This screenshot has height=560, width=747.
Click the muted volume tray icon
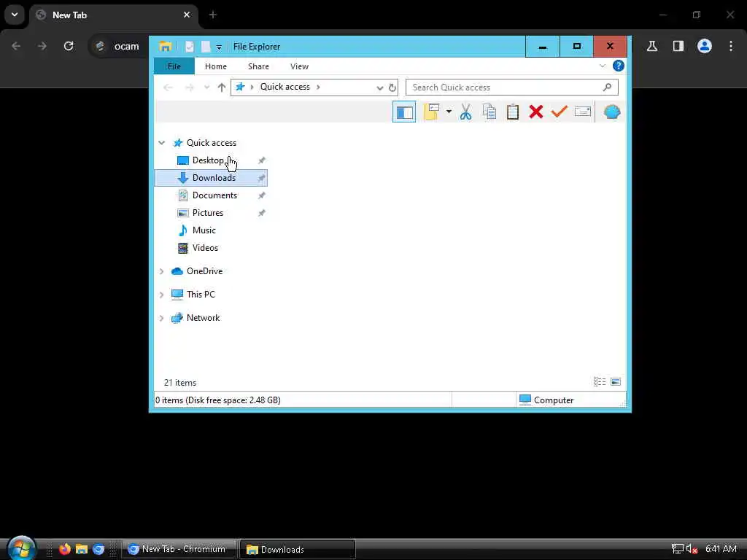(692, 549)
